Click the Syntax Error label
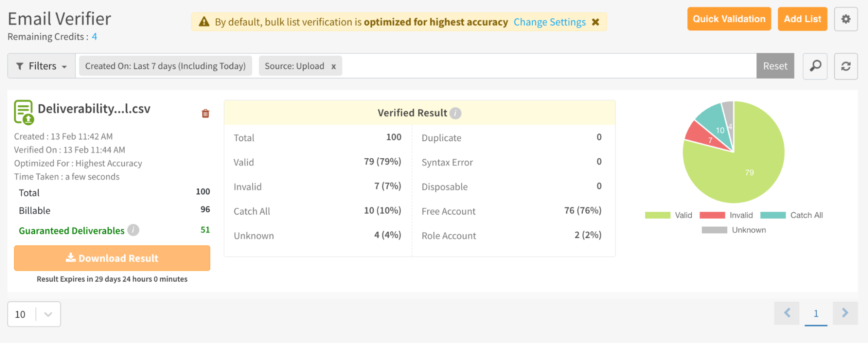868x343 pixels. (x=447, y=163)
